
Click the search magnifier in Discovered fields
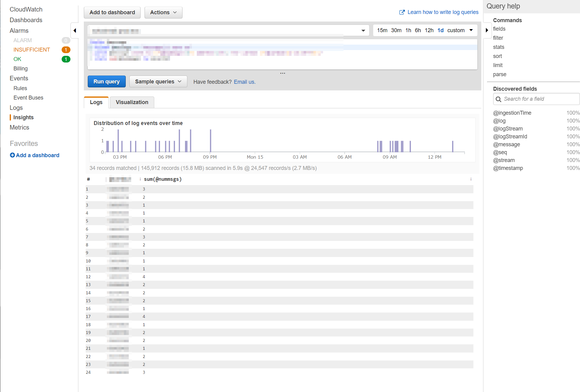[x=498, y=99]
